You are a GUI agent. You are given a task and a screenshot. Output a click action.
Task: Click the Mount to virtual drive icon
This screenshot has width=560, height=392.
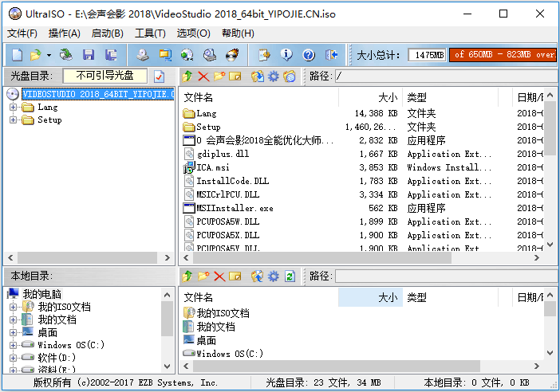click(210, 55)
